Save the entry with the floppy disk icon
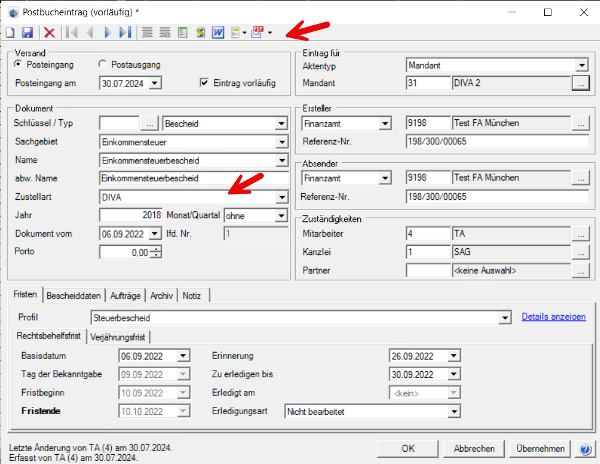Image resolution: width=600 pixels, height=464 pixels. coord(27,33)
